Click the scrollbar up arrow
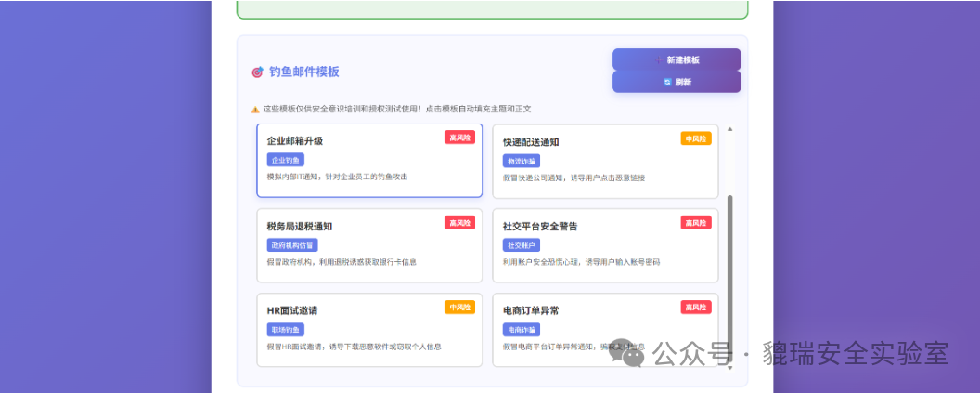The height and width of the screenshot is (393, 980). pos(729,129)
